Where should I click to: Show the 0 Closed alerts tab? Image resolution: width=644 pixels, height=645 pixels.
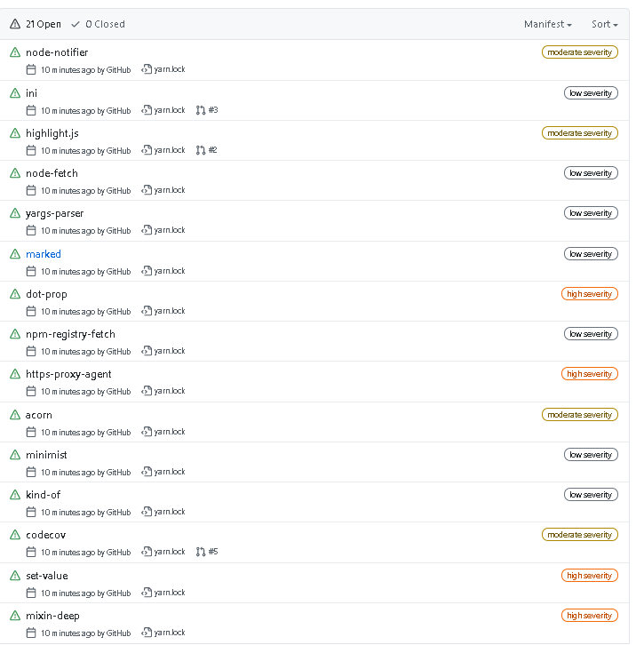[x=98, y=24]
